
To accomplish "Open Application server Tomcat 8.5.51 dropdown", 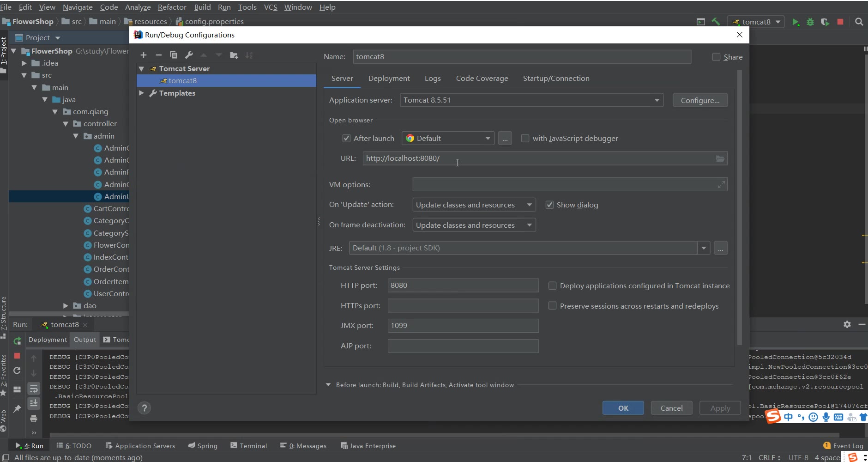I will [x=531, y=100].
